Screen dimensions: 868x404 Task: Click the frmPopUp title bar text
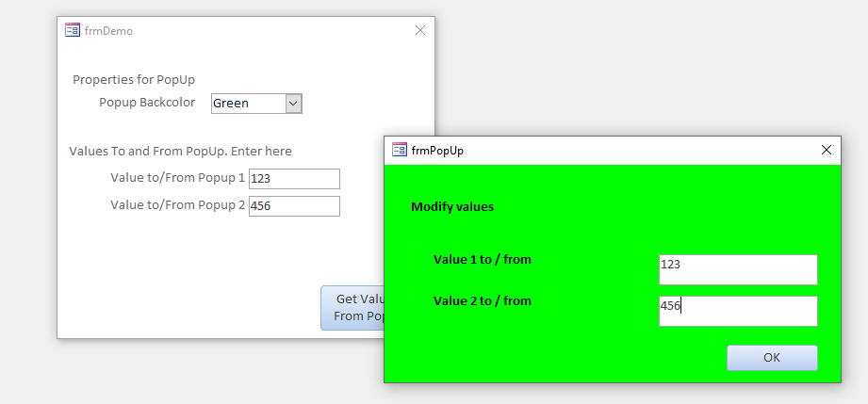click(437, 151)
